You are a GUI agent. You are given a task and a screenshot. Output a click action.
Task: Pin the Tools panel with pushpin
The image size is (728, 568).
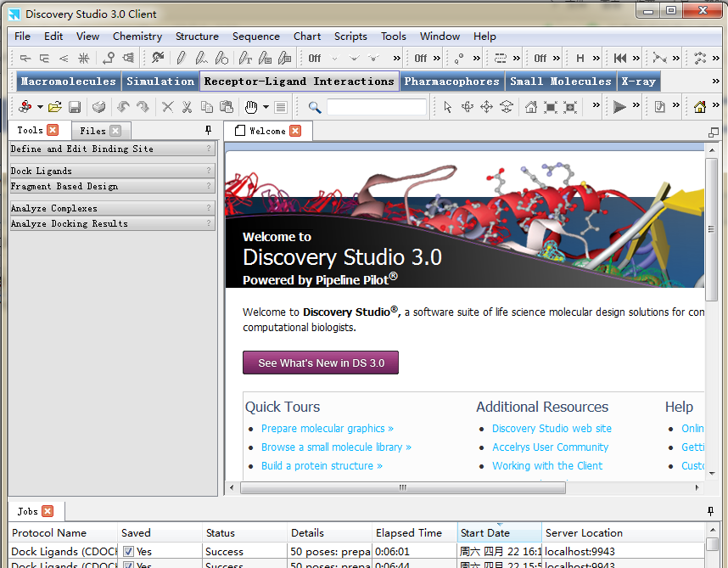pyautogui.click(x=209, y=130)
